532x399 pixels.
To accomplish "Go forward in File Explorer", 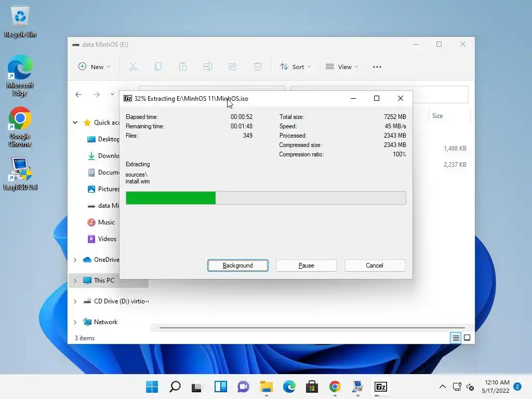I will click(x=97, y=95).
